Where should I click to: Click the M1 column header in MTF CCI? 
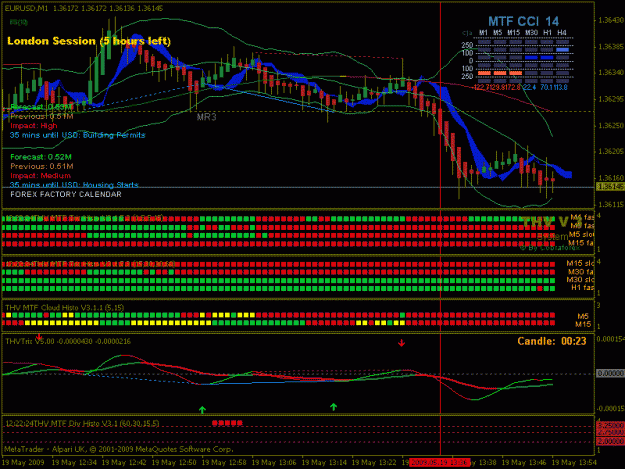[x=483, y=33]
